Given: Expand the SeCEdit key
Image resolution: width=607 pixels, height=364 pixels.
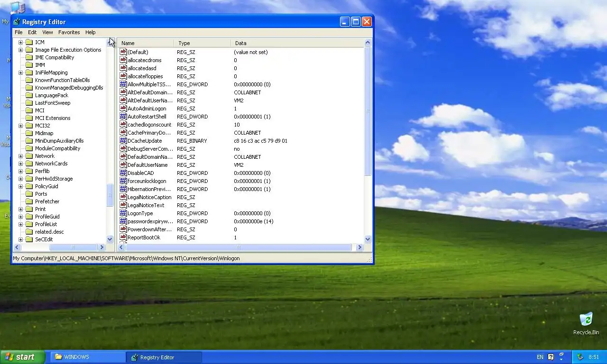Looking at the screenshot, I should pos(20,239).
